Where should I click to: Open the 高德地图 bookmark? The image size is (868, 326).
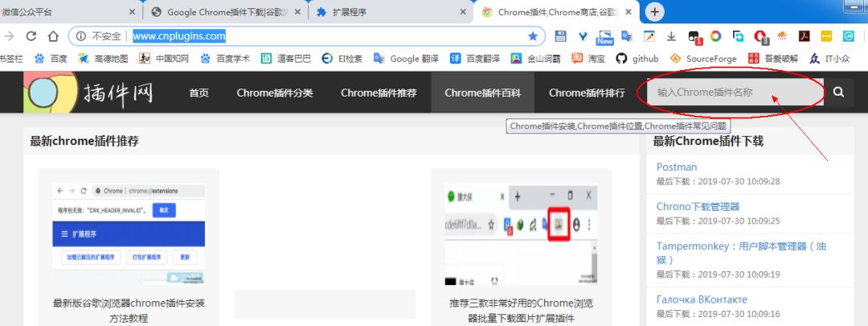click(103, 58)
